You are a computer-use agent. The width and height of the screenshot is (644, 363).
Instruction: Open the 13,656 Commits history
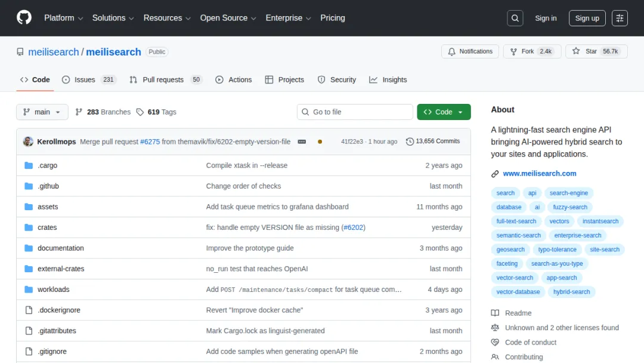coord(433,141)
